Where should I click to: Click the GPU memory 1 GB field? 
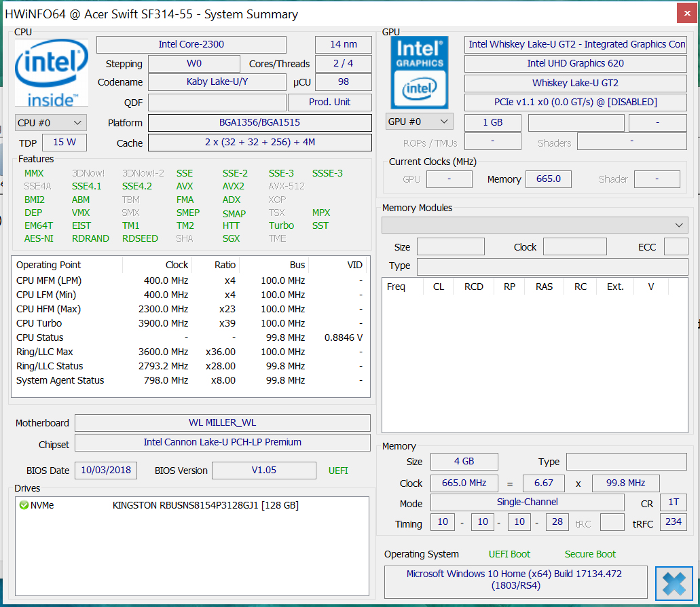(492, 123)
